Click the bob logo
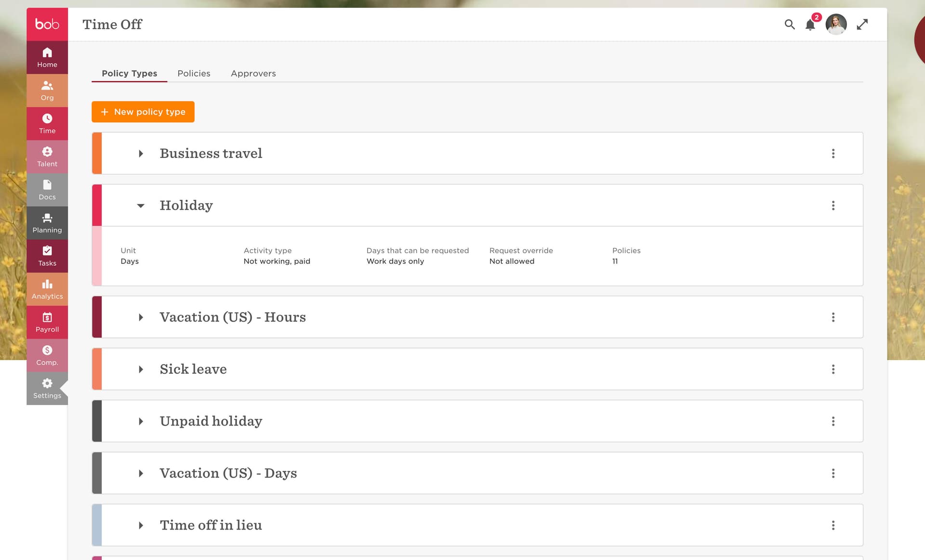The height and width of the screenshot is (560, 925). 47,24
